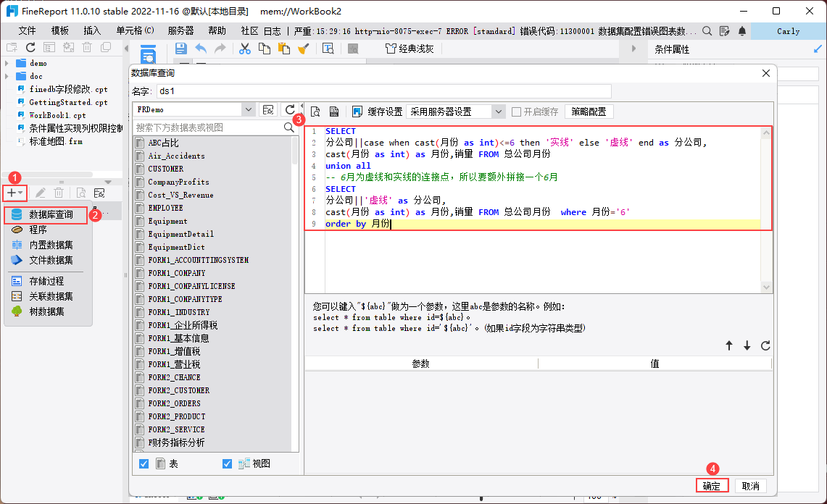This screenshot has width=827, height=504.
Task: Click the redo arrow icon
Action: (220, 49)
